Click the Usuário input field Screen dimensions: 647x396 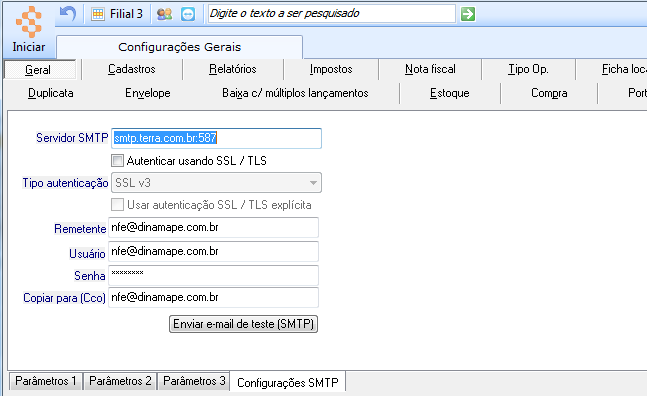coord(213,251)
